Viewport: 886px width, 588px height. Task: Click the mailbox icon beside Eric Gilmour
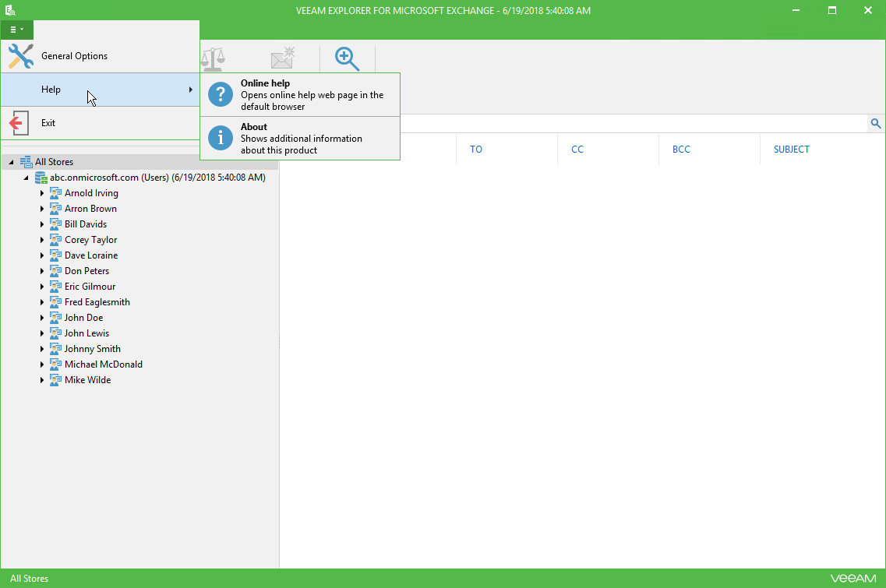click(55, 287)
